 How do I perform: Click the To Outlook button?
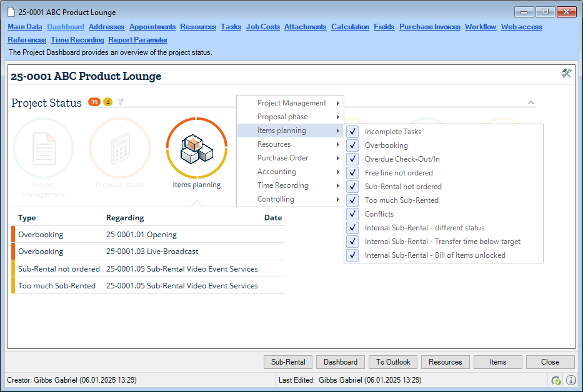[x=393, y=362]
